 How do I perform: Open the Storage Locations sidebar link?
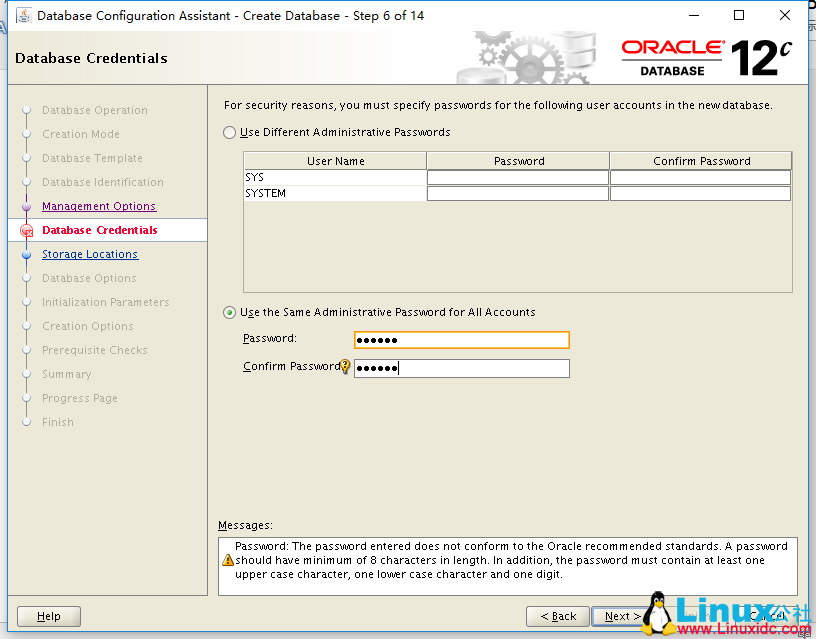(x=89, y=254)
